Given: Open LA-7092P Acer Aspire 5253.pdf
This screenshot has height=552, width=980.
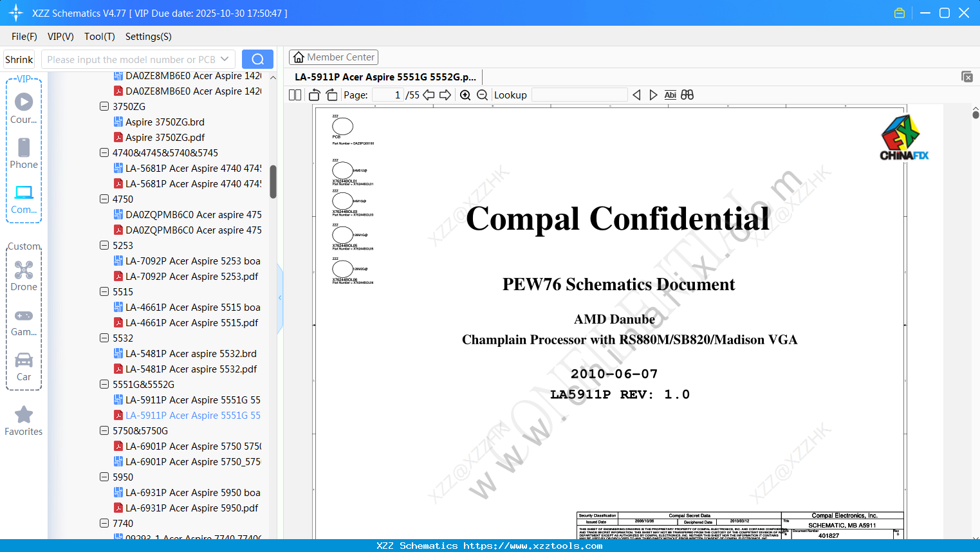Looking at the screenshot, I should point(186,276).
